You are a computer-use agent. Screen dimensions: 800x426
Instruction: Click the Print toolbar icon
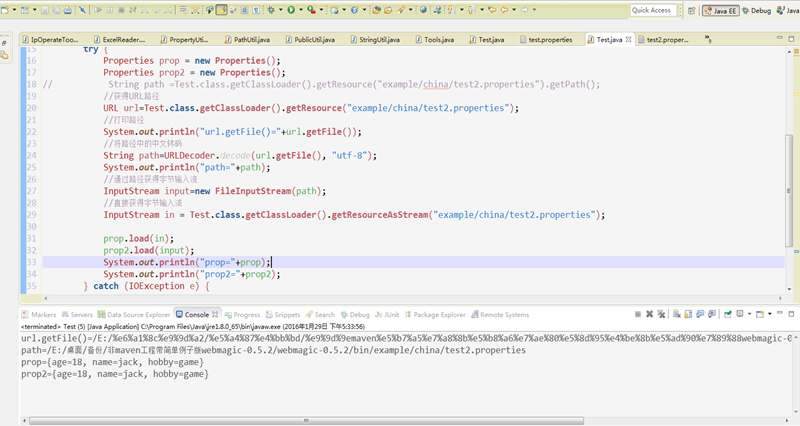[67, 10]
